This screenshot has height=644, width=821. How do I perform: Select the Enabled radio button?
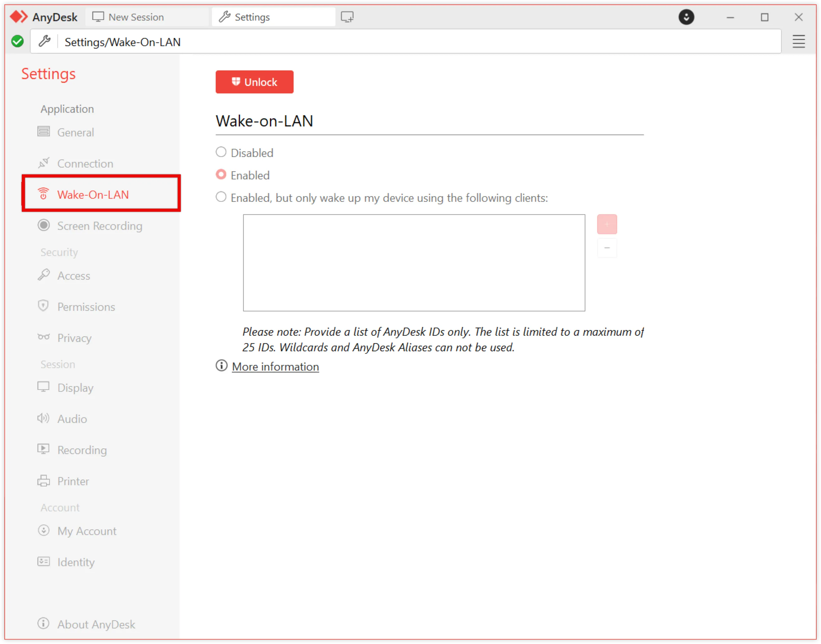(221, 174)
